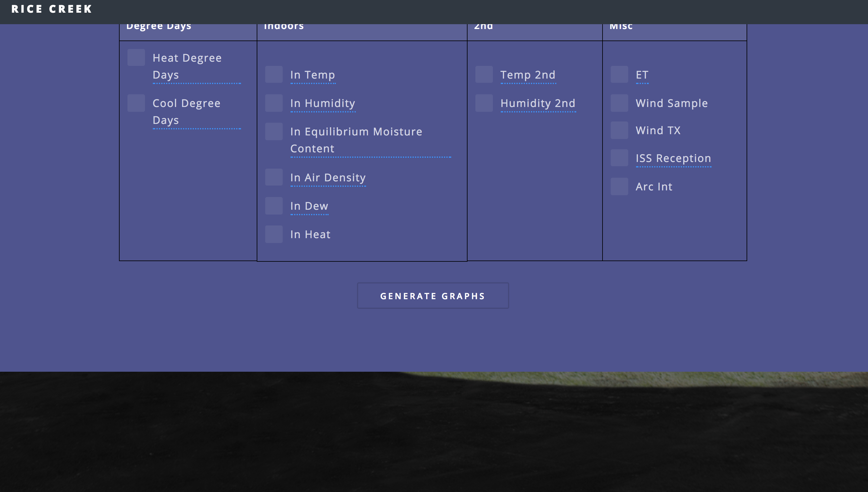Enable the Wind Sample checkbox

pyautogui.click(x=619, y=103)
